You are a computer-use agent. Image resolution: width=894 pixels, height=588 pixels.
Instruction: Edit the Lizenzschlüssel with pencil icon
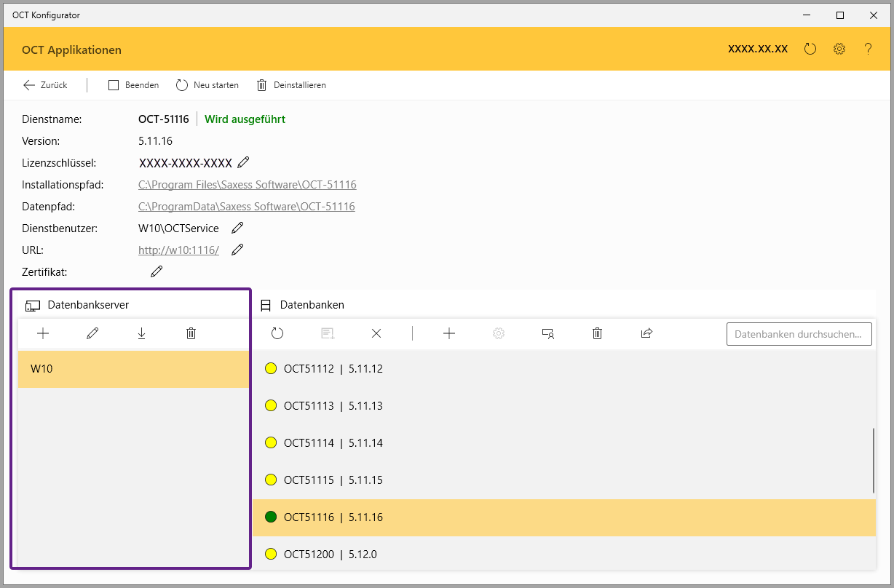click(244, 162)
